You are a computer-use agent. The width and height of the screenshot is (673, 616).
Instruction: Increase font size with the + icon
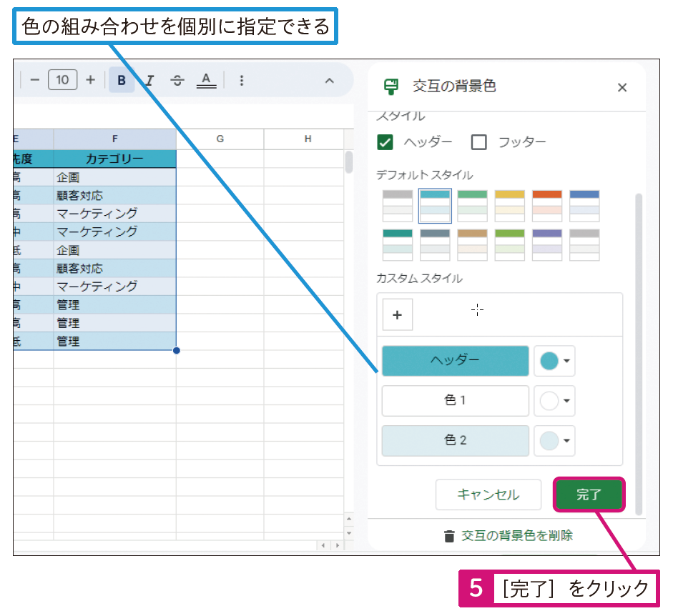(89, 80)
